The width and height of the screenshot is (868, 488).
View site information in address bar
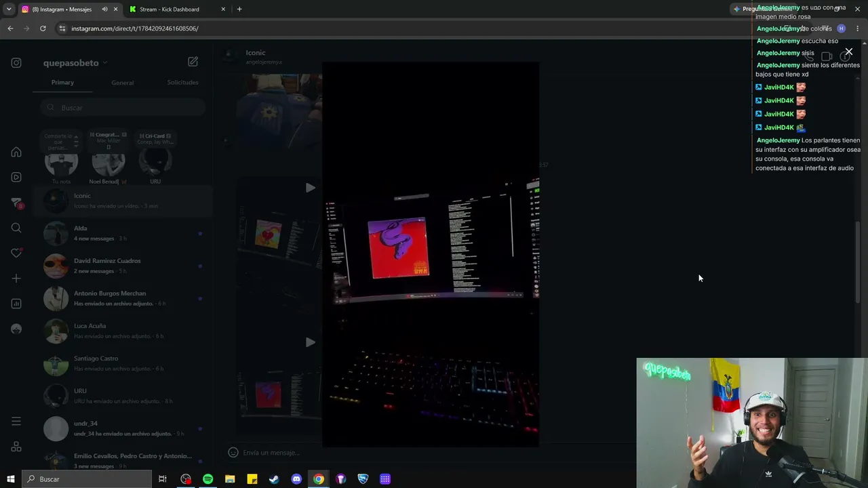(x=62, y=28)
